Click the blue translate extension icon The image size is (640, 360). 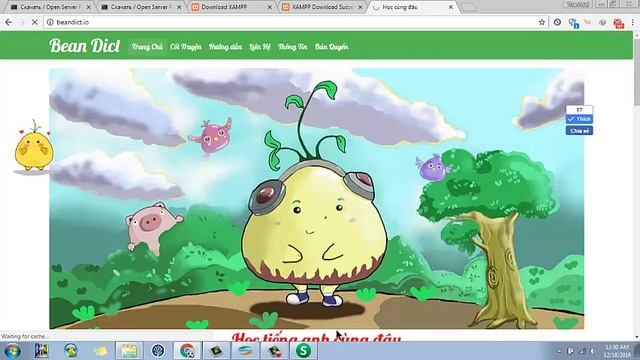point(574,23)
